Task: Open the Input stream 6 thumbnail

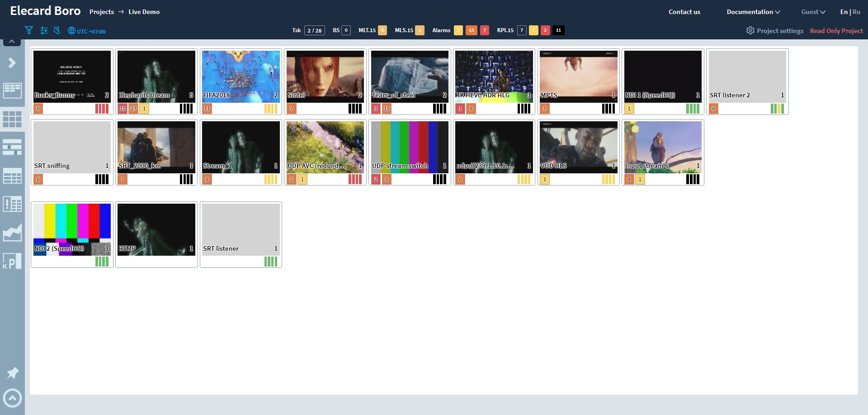Action: click(x=663, y=147)
